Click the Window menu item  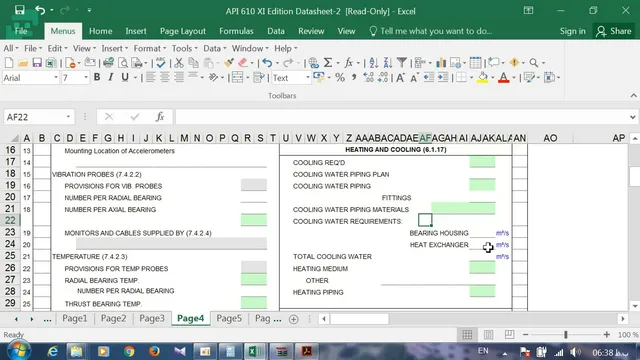[x=250, y=48]
